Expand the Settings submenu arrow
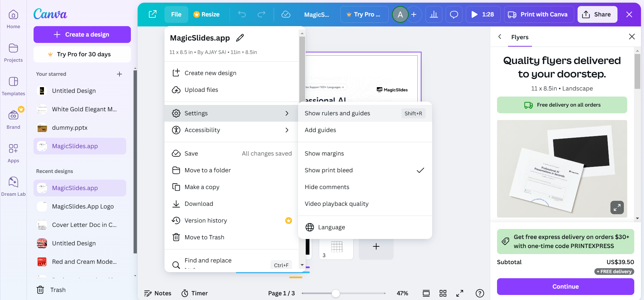Viewport: 644px width, 300px height. [x=287, y=113]
